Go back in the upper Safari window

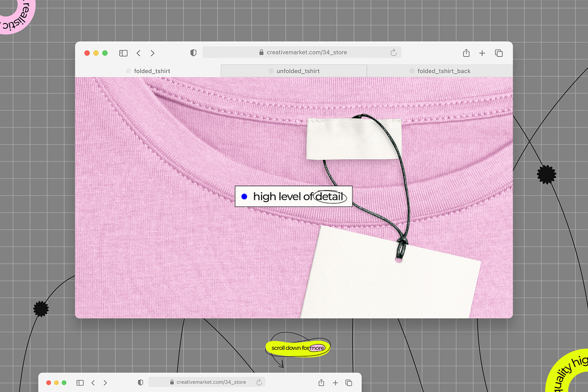139,53
